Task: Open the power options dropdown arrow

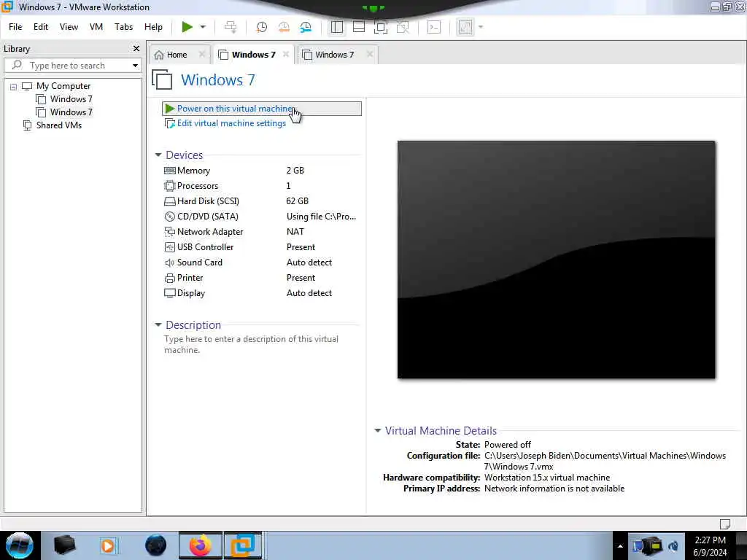Action: 203,27
